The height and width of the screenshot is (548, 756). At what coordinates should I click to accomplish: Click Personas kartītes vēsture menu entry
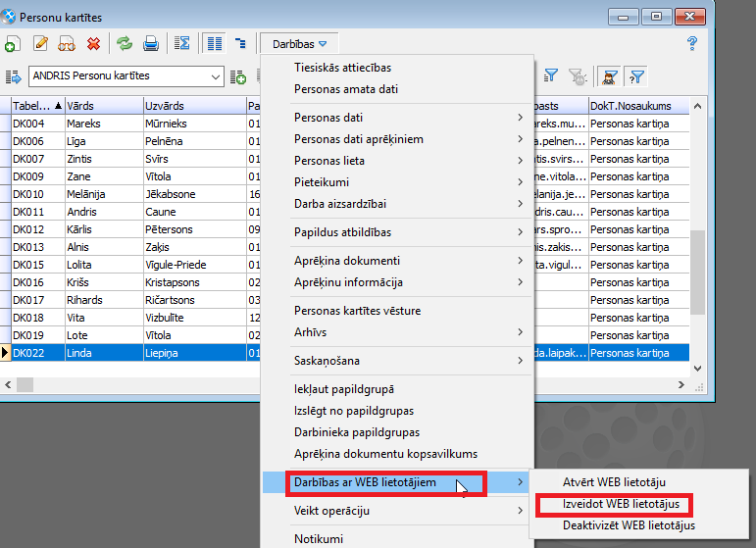coord(357,311)
